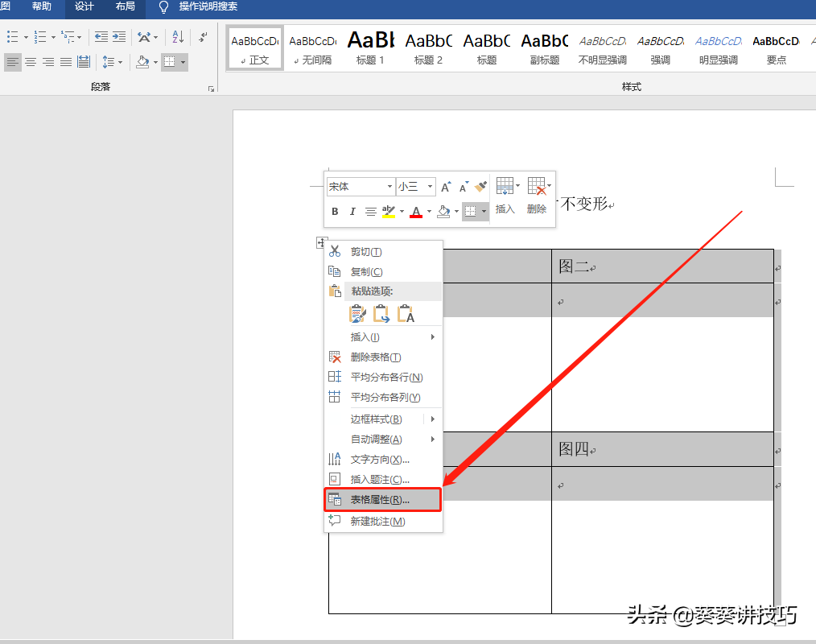Paste keeping source formatting icon
This screenshot has height=644, width=816.
357,314
